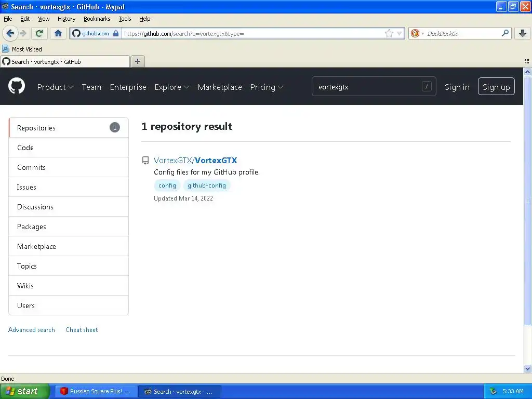The image size is (532, 399).
Task: Open the Help menu
Action: (x=145, y=19)
